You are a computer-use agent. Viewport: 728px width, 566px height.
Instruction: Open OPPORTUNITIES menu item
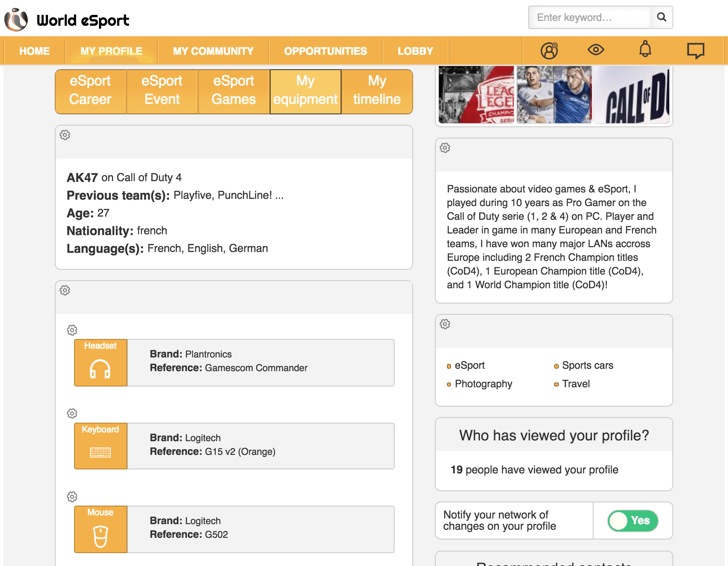[326, 51]
